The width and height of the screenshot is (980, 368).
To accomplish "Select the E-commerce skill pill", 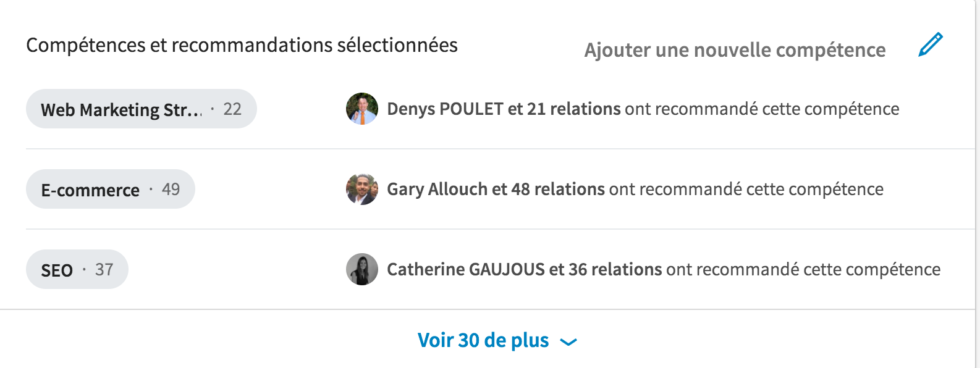I will (111, 189).
